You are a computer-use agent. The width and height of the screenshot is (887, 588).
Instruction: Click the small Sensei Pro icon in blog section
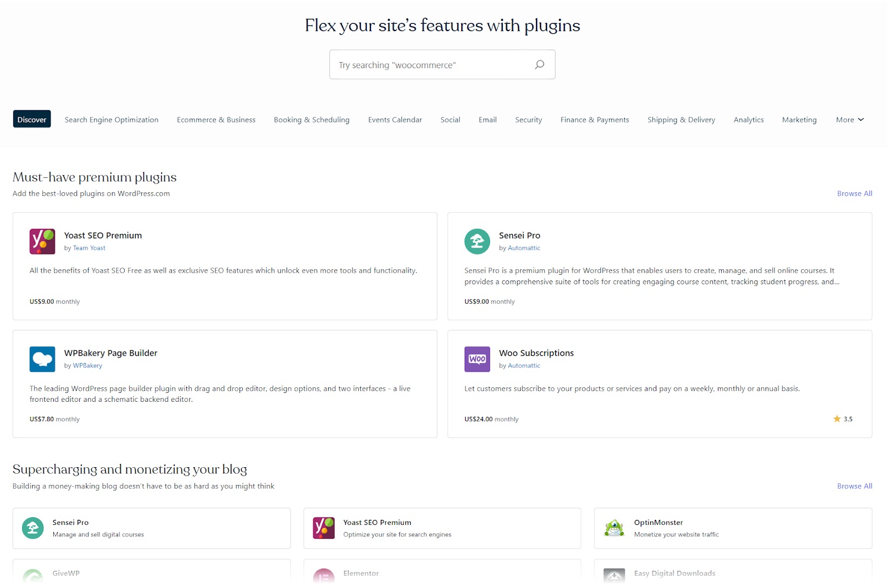[33, 528]
